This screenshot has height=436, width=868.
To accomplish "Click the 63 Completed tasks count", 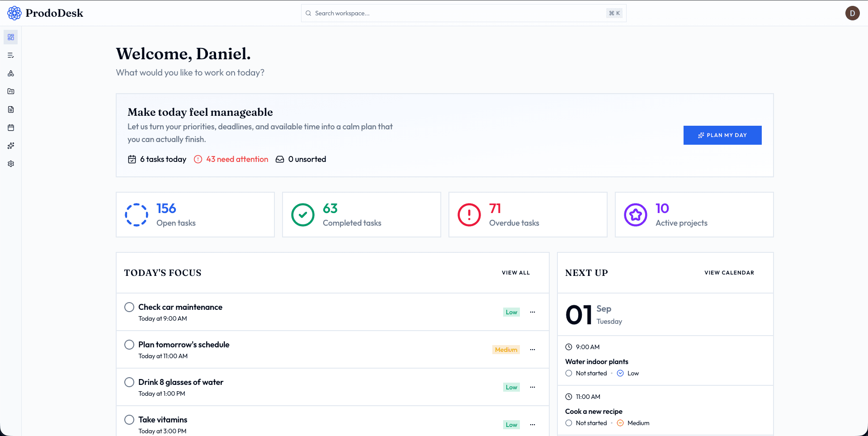I will click(330, 209).
